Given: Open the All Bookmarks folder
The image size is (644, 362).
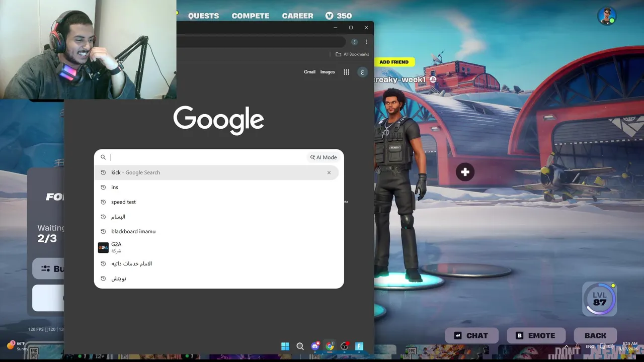Looking at the screenshot, I should point(352,54).
